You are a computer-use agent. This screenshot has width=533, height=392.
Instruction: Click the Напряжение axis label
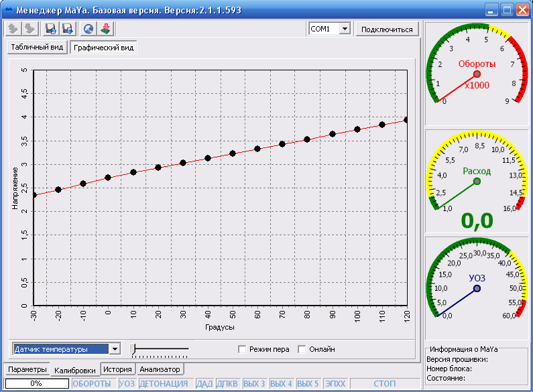click(x=15, y=188)
